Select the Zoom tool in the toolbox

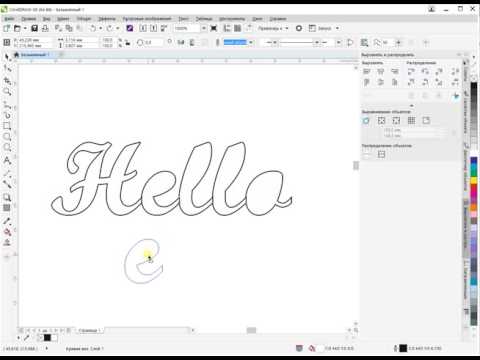click(x=7, y=92)
